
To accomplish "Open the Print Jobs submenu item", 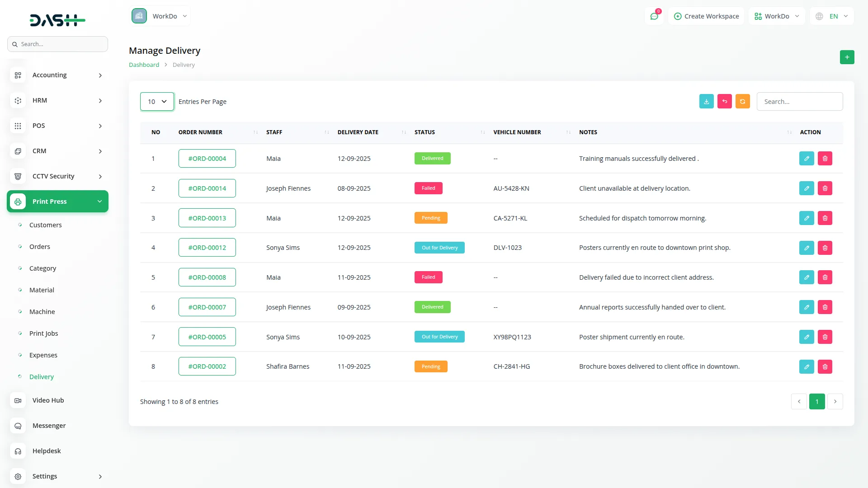I will point(43,333).
